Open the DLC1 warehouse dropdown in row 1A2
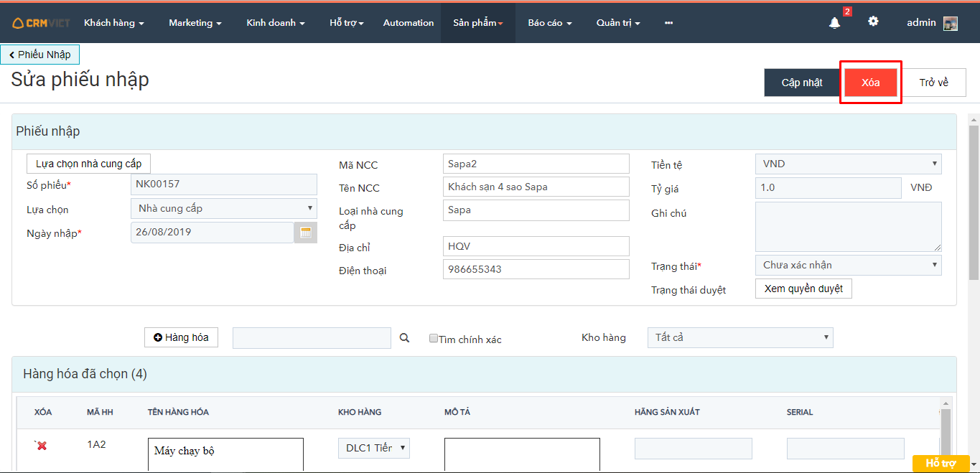Screen dimensions: 980x473 (x=373, y=448)
